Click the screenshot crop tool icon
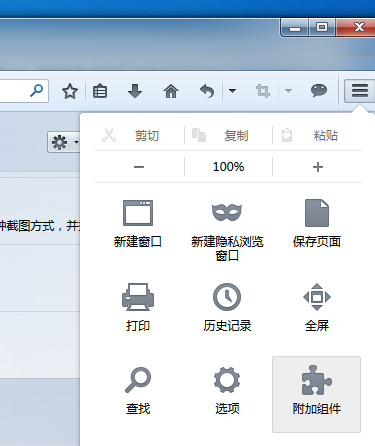This screenshot has height=446, width=375. point(263,91)
